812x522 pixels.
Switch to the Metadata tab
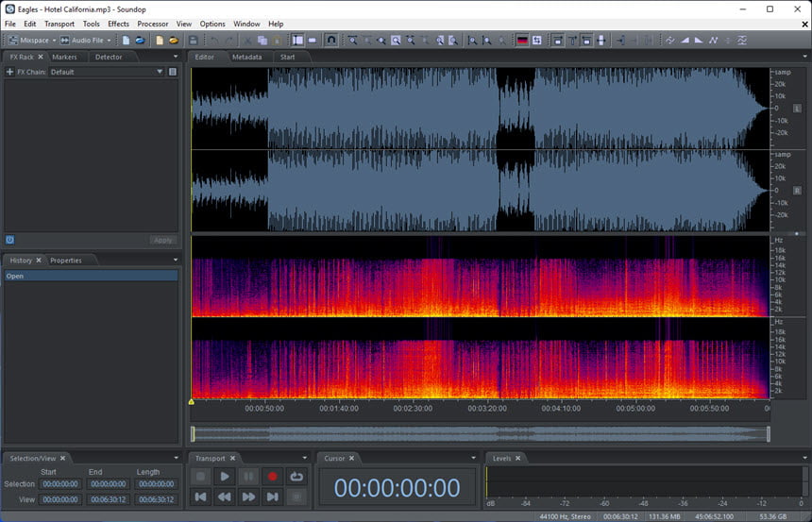click(247, 57)
